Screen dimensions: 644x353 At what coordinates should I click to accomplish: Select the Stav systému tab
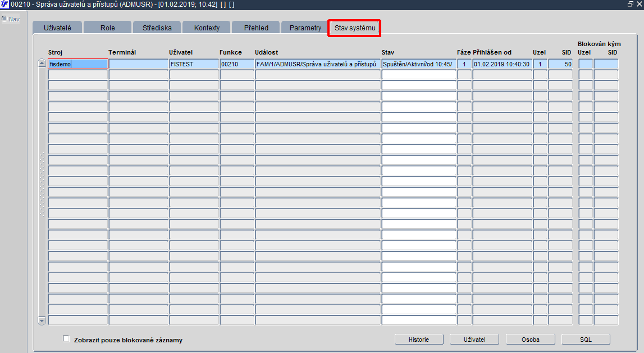tap(355, 28)
